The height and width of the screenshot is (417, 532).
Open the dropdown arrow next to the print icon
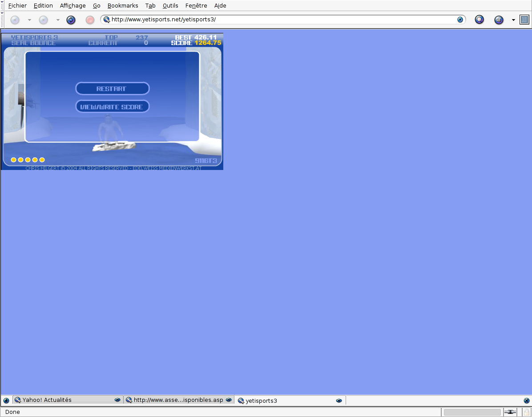(513, 20)
